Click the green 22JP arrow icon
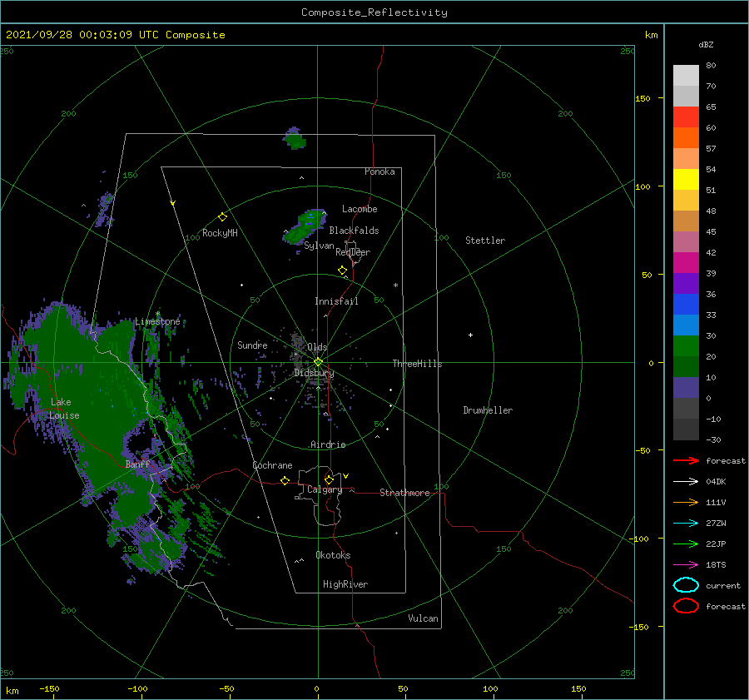Image resolution: width=749 pixels, height=700 pixels. click(686, 544)
